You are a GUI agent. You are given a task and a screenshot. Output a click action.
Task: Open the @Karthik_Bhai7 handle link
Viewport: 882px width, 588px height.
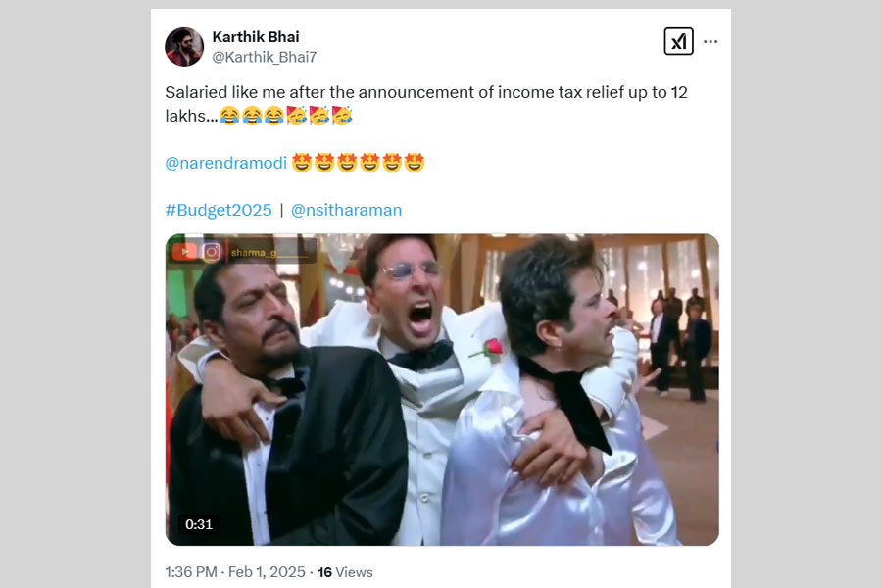coord(265,57)
